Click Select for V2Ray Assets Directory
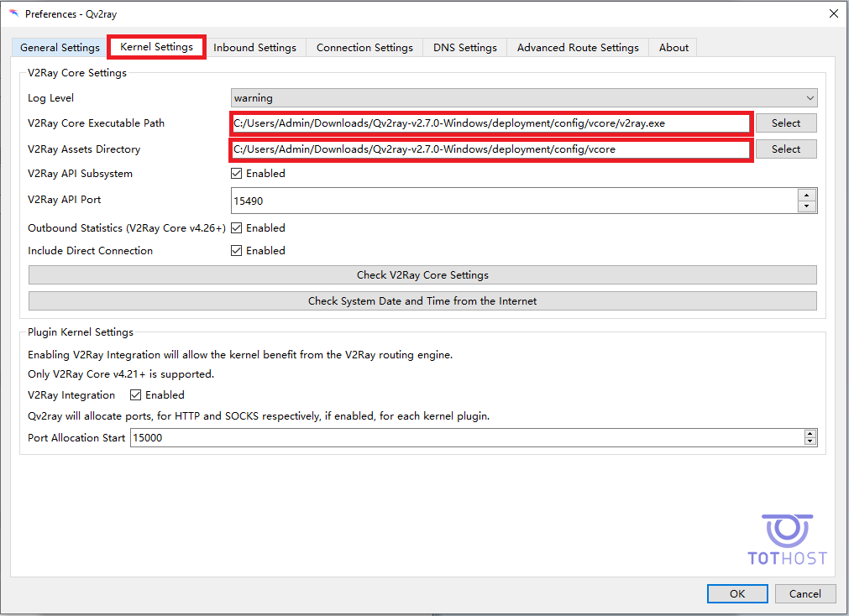The image size is (849, 616). 785,149
